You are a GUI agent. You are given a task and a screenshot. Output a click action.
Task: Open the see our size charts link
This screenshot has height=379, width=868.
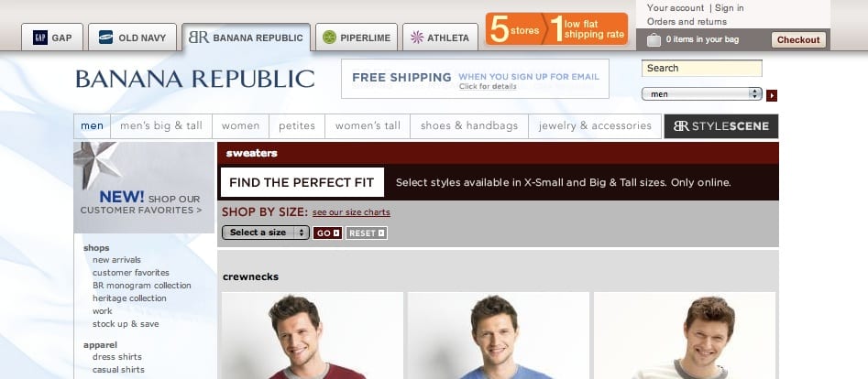351,212
